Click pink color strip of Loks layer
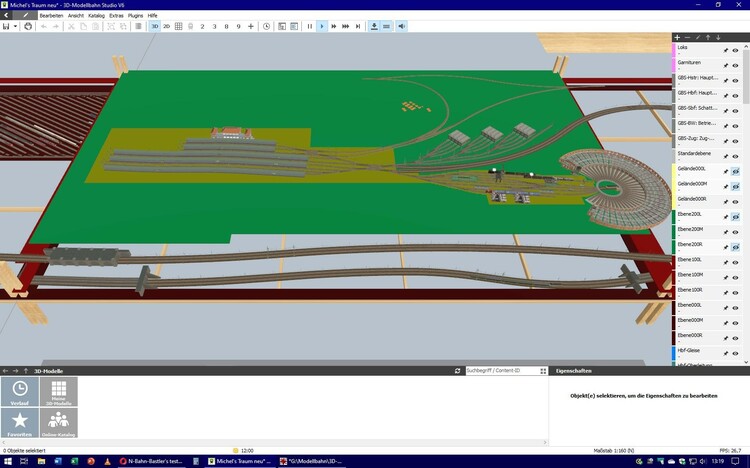 (674, 50)
